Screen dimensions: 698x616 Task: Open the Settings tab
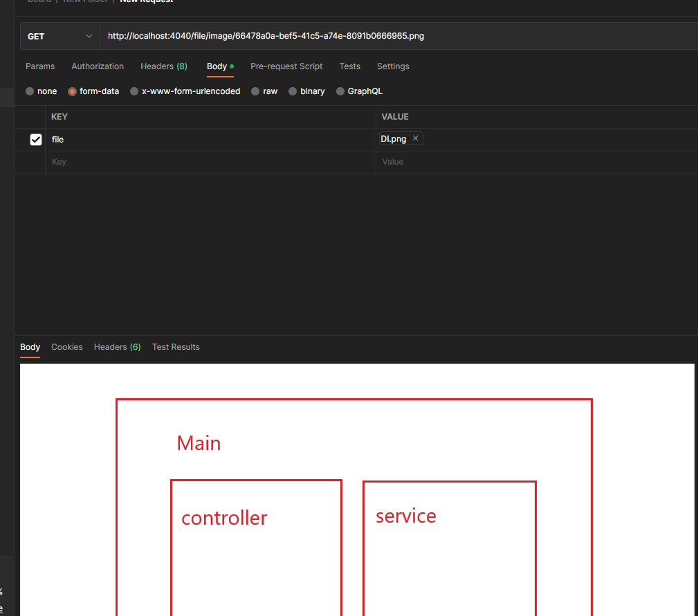(x=393, y=66)
